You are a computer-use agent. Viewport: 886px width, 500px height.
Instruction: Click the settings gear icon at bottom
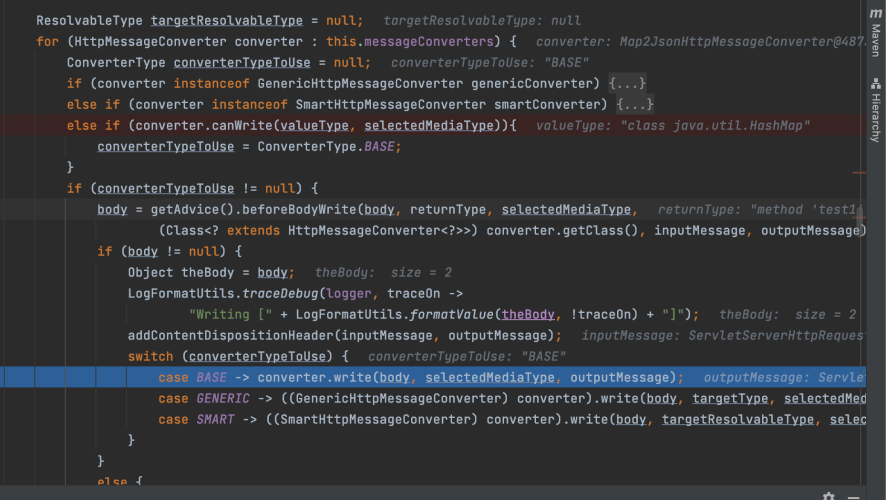pos(829,495)
